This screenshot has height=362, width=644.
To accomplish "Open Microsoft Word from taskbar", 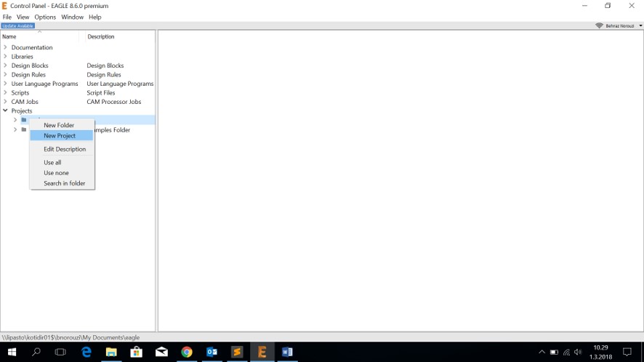I will [287, 352].
